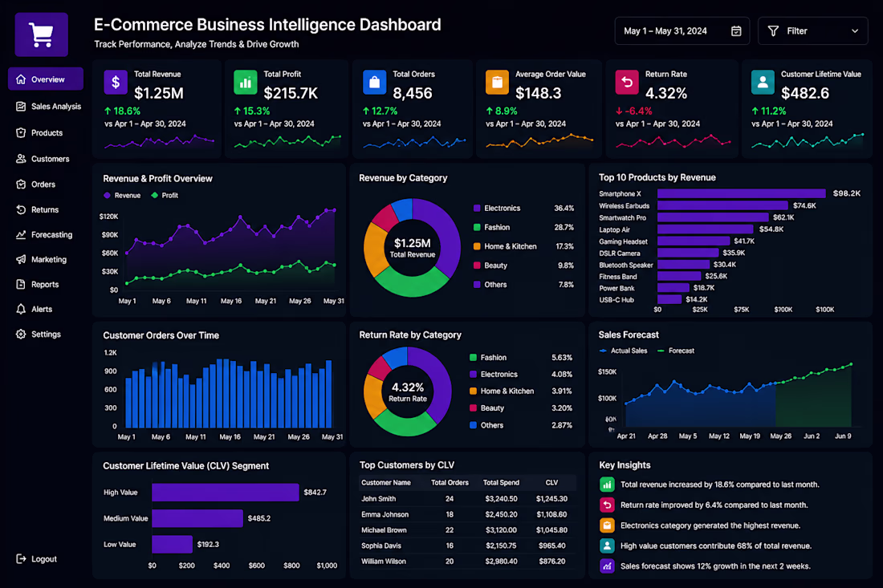
Task: Click the Customer Lifetime Value person icon
Action: (x=763, y=82)
